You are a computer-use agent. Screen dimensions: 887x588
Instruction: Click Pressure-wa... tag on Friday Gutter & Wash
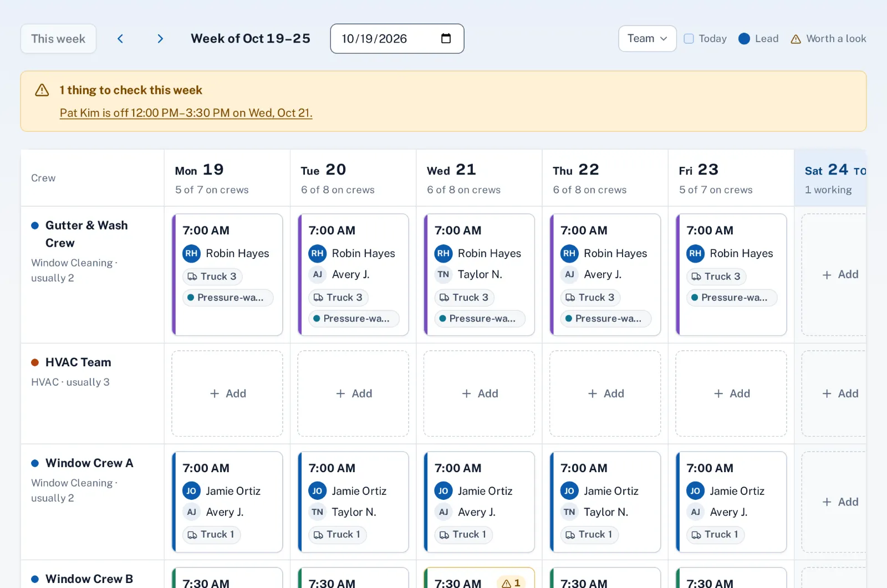click(x=732, y=298)
